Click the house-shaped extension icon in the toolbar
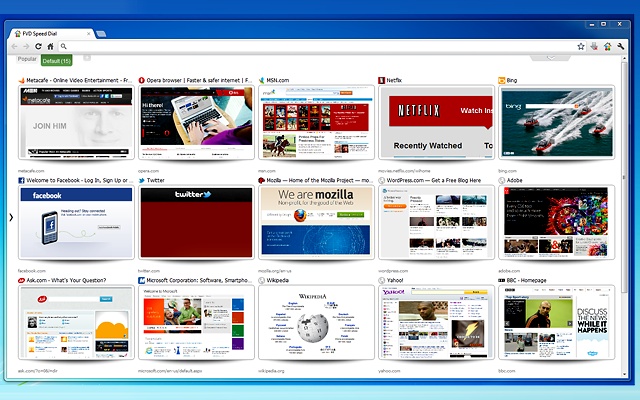 click(x=607, y=46)
